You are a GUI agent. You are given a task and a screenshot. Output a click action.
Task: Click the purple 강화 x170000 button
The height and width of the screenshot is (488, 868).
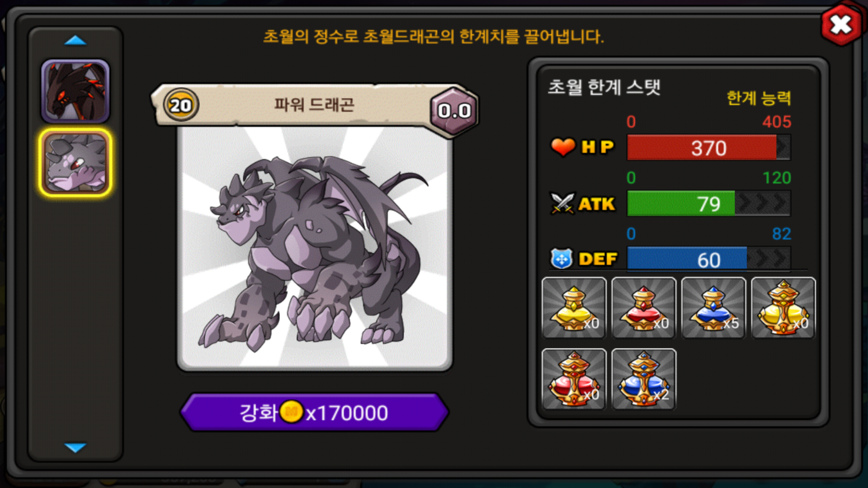[x=314, y=412]
